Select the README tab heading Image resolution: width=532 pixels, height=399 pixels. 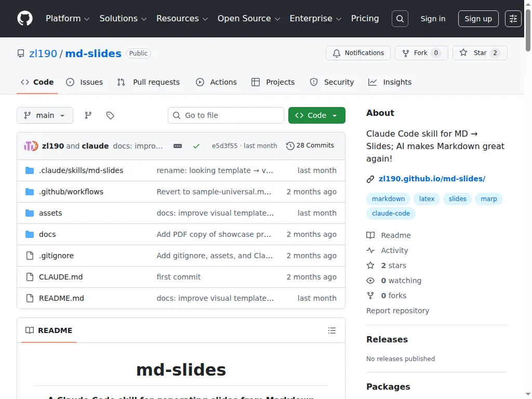(x=49, y=330)
